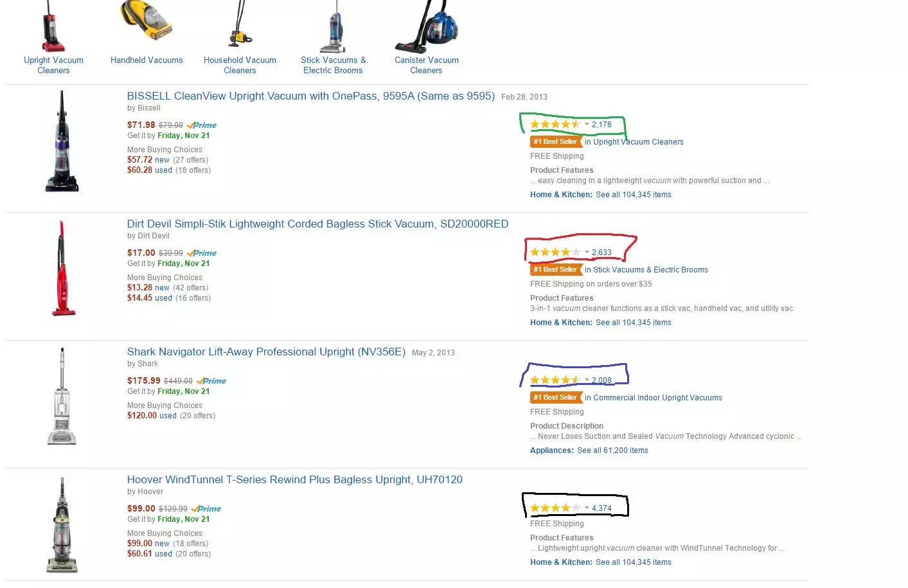
Task: See all 61,200 items in Appliances
Action: 612,450
